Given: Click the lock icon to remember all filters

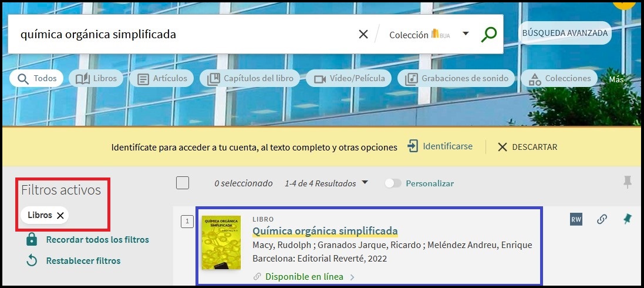Looking at the screenshot, I should pyautogui.click(x=32, y=239).
